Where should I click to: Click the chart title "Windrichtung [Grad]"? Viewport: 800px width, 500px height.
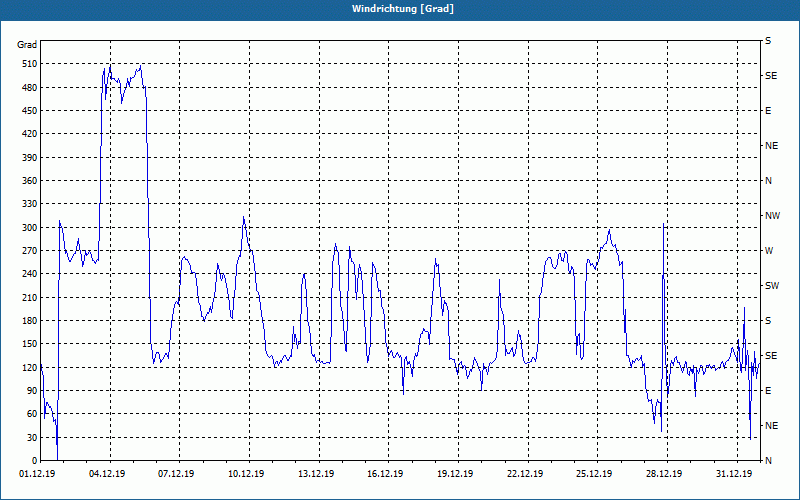(403, 9)
